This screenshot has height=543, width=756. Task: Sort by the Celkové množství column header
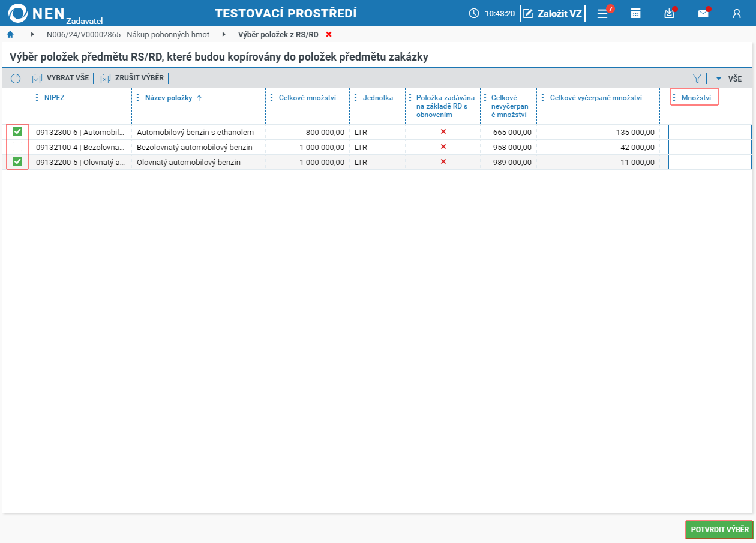click(x=307, y=98)
